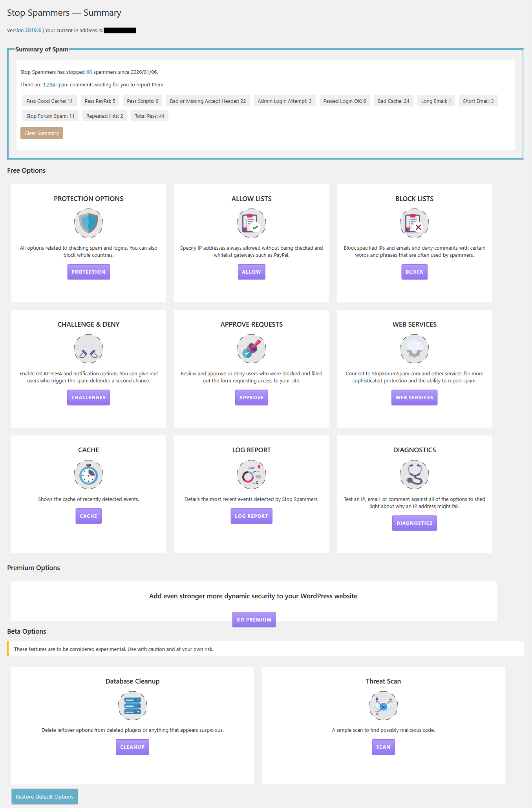
Task: Open the Challenges settings button
Action: pyautogui.click(x=88, y=398)
